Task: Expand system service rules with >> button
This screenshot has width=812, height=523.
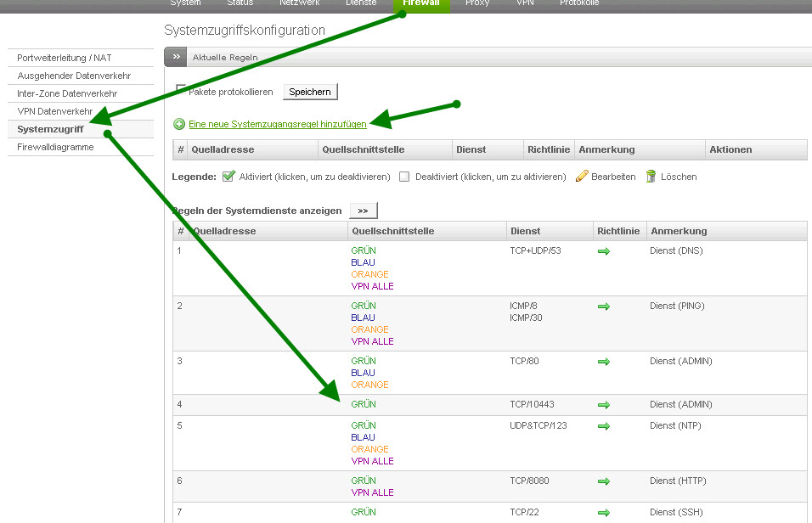Action: click(363, 210)
